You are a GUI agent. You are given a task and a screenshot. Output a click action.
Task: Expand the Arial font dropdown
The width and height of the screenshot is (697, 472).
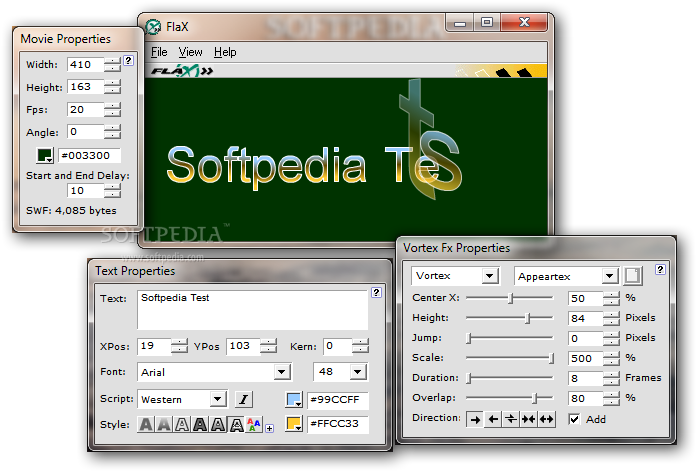282,372
